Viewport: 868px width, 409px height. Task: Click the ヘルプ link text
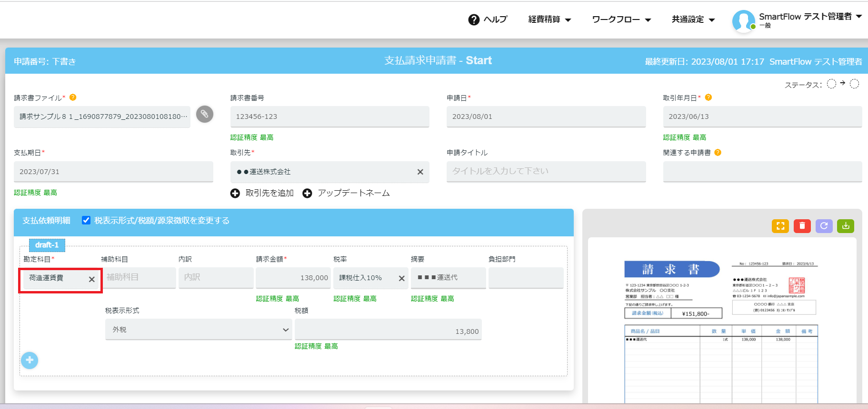(495, 19)
